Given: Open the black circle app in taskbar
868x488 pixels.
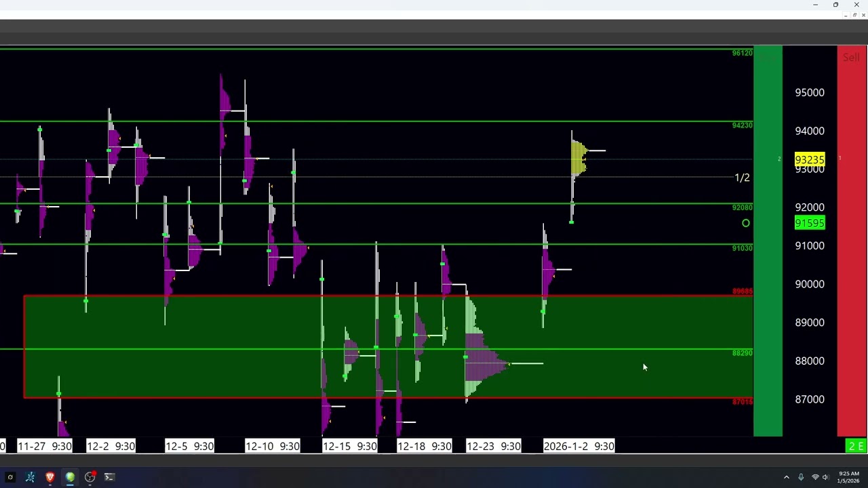Looking at the screenshot, I should [10, 477].
